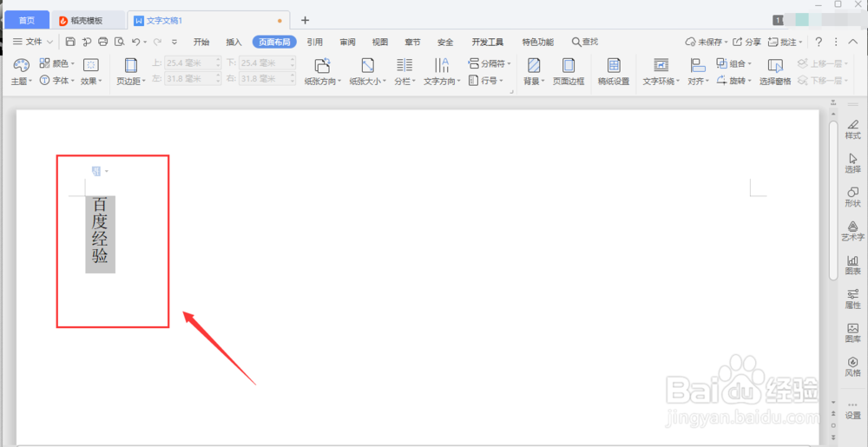Switch to the 视图 ribbon tab
This screenshot has width=868, height=447.
pos(380,42)
